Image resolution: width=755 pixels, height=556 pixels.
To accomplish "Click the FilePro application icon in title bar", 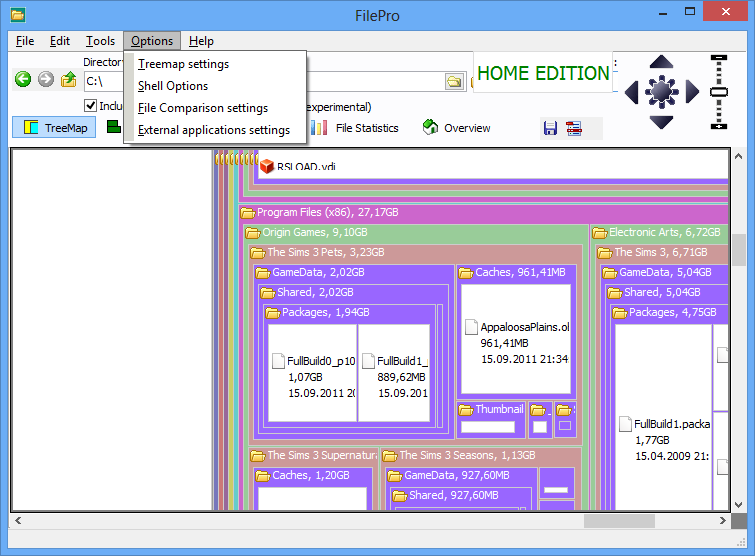I will tap(18, 15).
